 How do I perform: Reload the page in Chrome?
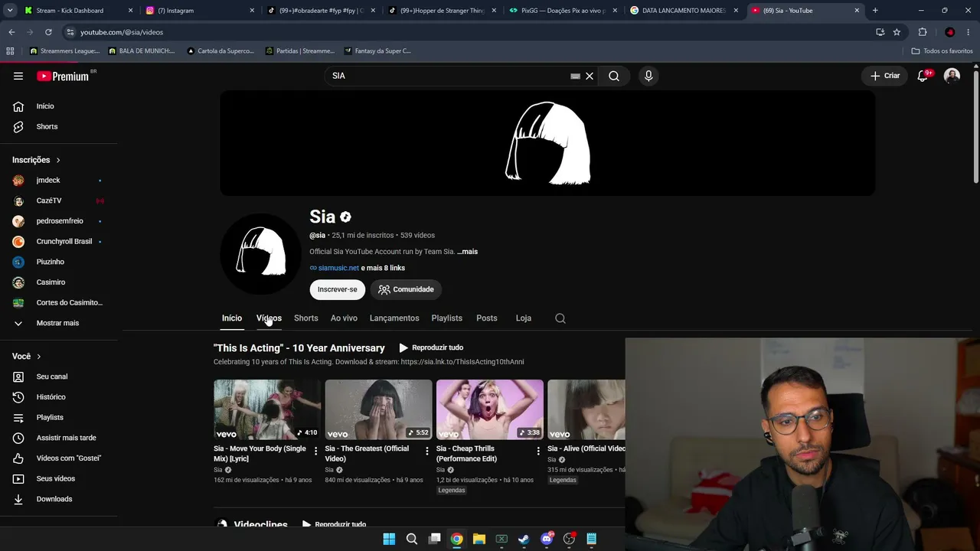48,32
